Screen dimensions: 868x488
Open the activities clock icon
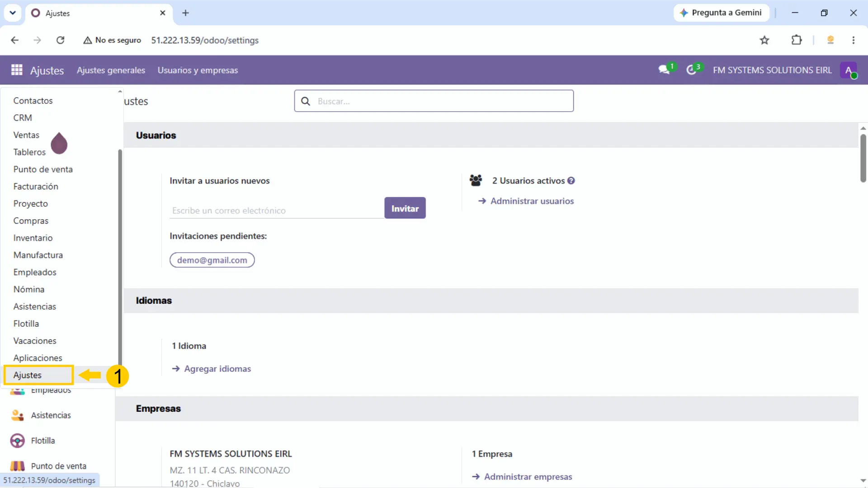[692, 70]
